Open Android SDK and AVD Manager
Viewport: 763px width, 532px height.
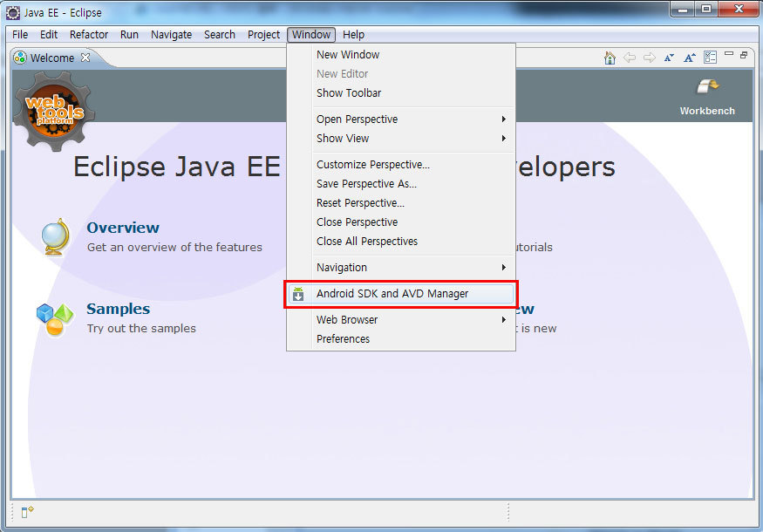click(x=400, y=294)
